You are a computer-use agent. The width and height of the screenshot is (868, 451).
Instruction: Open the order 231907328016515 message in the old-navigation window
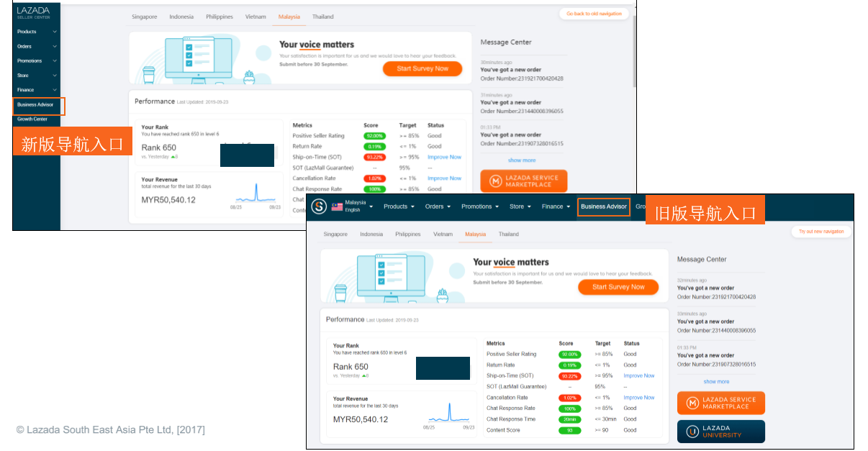pyautogui.click(x=717, y=356)
